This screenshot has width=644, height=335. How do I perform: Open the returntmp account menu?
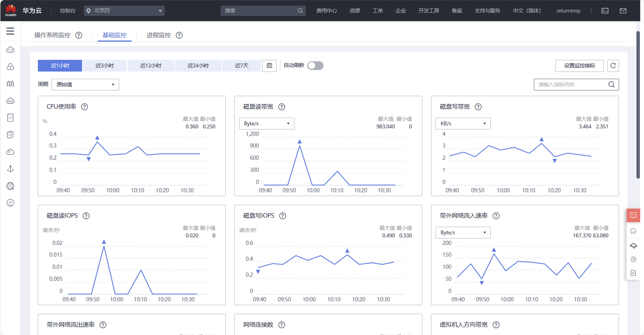coord(568,11)
